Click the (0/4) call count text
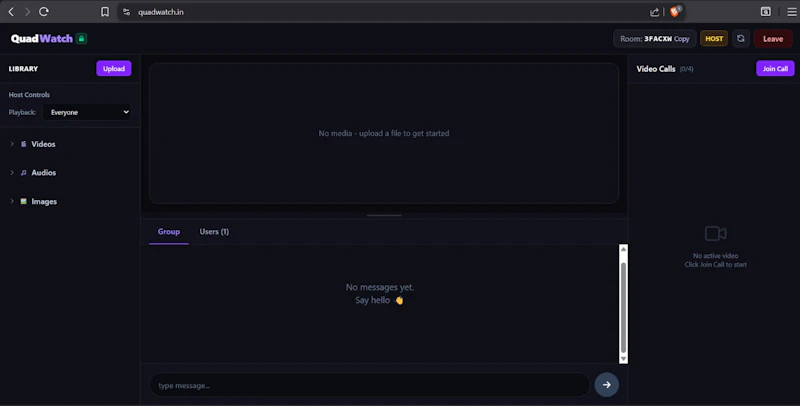This screenshot has width=800, height=406. (x=686, y=69)
